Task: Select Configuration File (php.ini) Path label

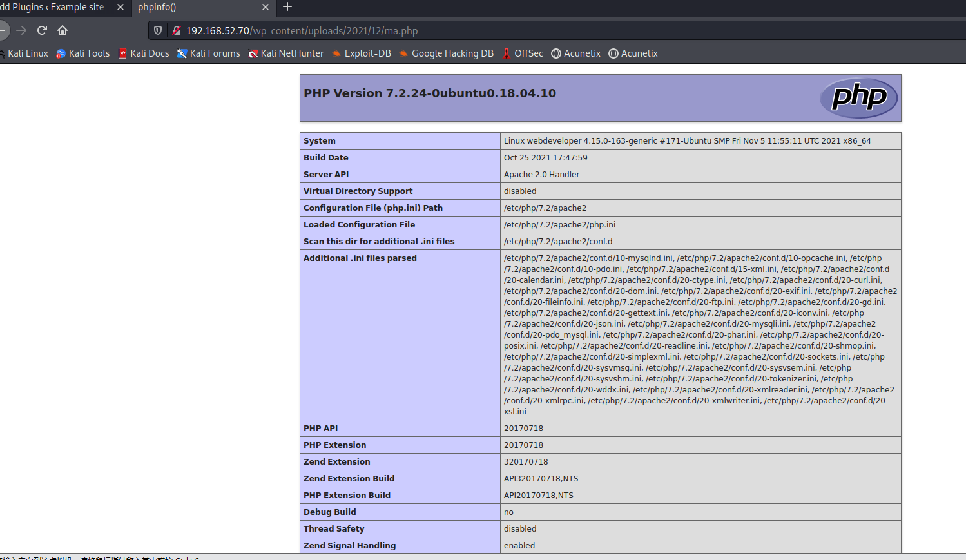Action: pyautogui.click(x=373, y=208)
